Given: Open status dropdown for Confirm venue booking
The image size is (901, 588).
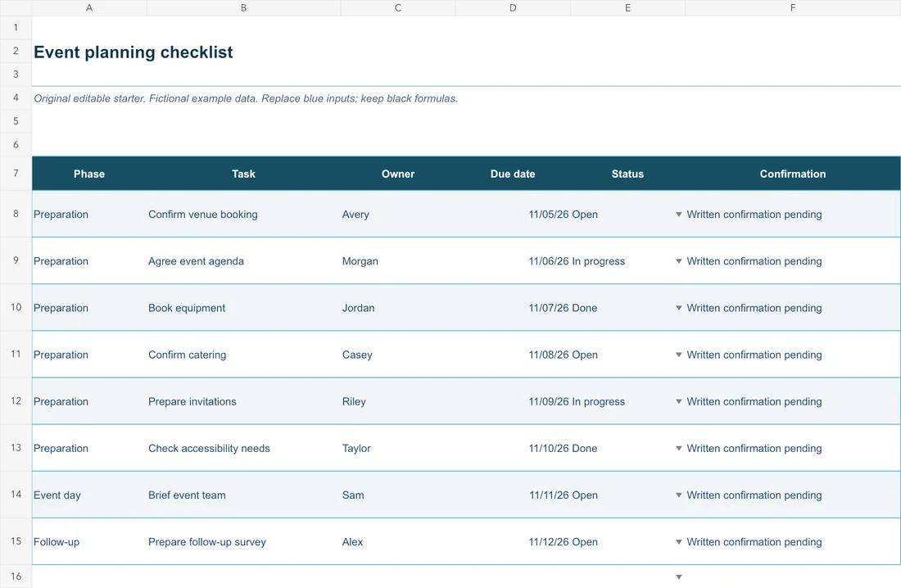Looking at the screenshot, I should coord(679,215).
